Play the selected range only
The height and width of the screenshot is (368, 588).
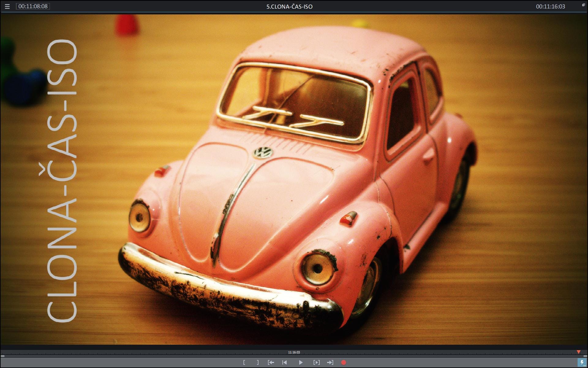316,362
